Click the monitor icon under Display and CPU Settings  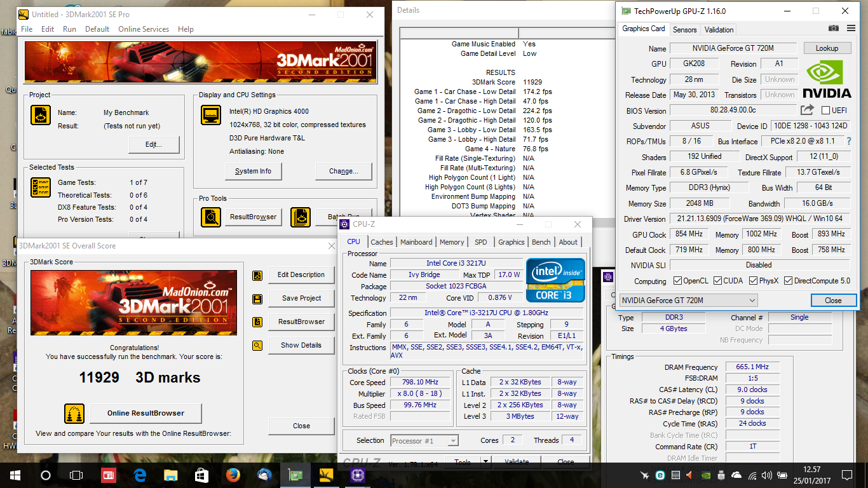[x=211, y=115]
